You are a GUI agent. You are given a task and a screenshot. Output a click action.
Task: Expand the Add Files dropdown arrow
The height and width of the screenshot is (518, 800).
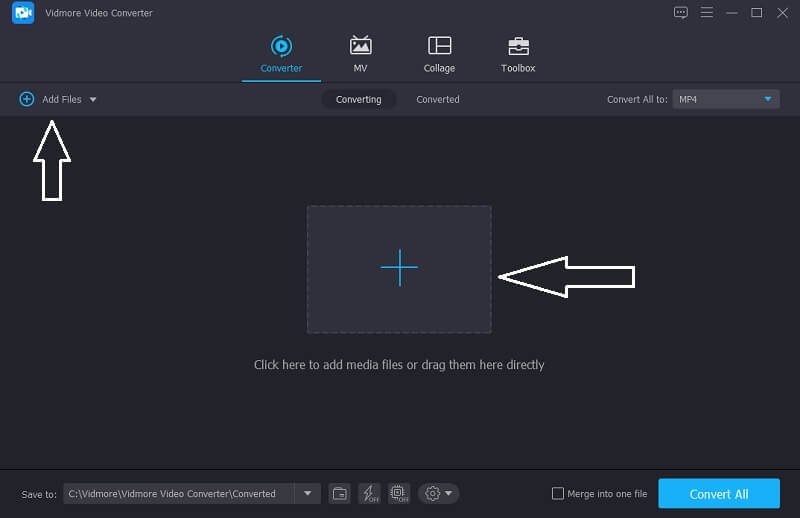(x=93, y=100)
